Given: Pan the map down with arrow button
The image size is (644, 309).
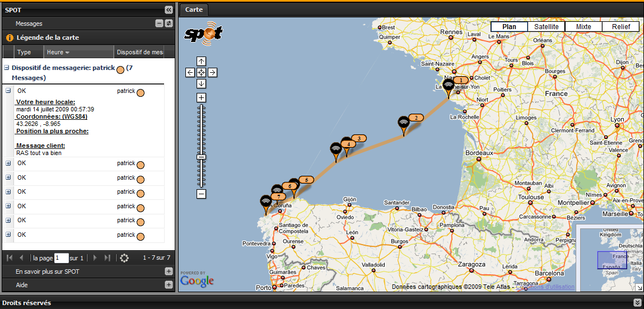Looking at the screenshot, I should [x=202, y=83].
